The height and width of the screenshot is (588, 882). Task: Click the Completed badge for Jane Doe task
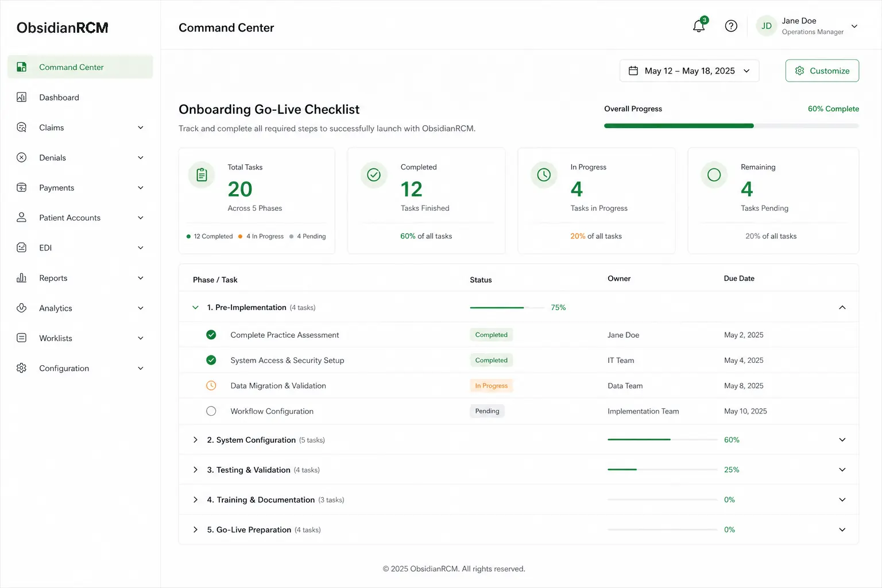tap(492, 335)
